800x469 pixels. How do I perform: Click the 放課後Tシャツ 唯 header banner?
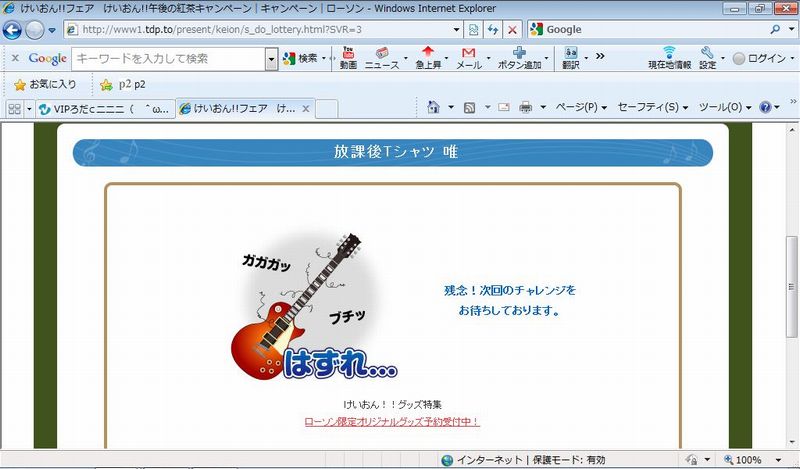[393, 152]
